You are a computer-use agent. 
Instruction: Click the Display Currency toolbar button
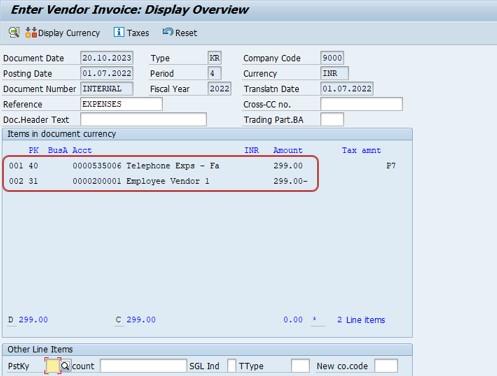63,33
